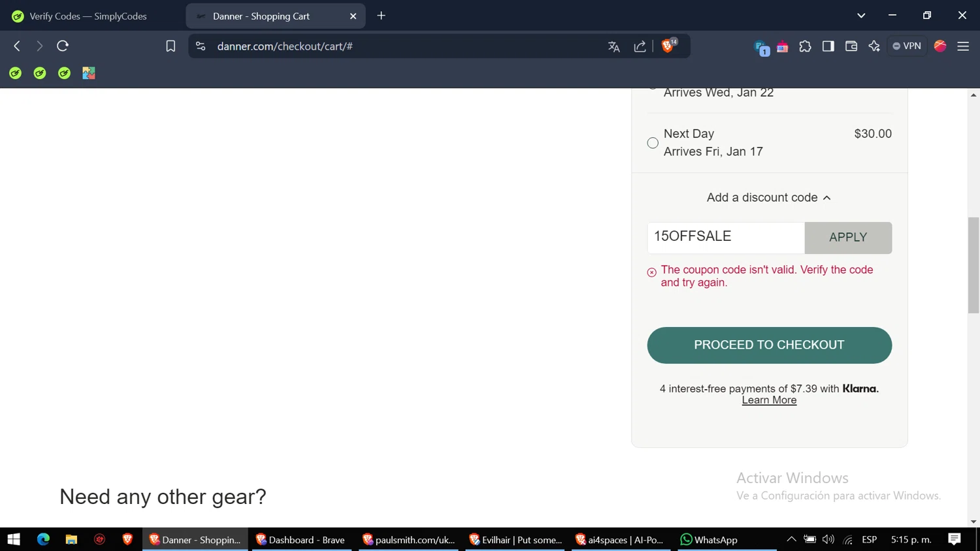Open a new browser tab
Screen dimensions: 980x551
(x=382, y=16)
